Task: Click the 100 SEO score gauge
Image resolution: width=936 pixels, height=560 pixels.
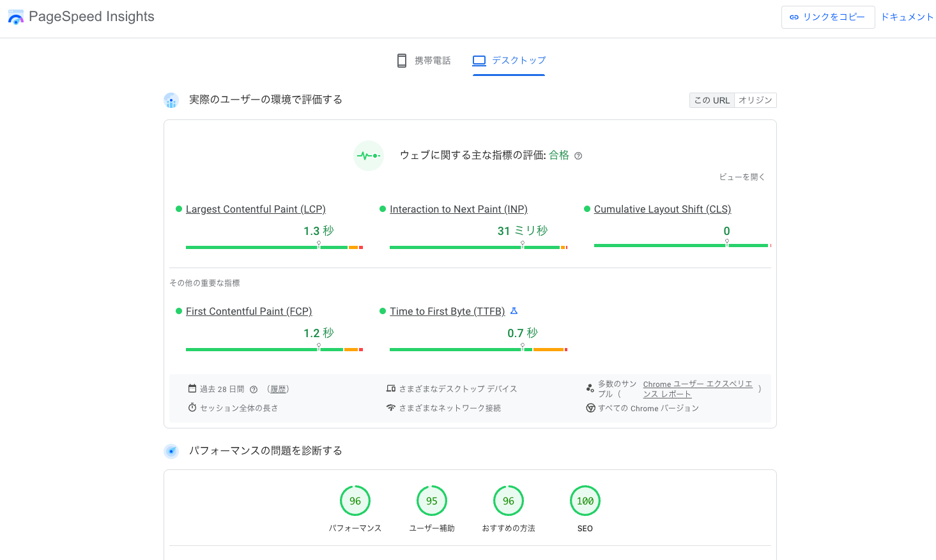Action: click(x=585, y=501)
